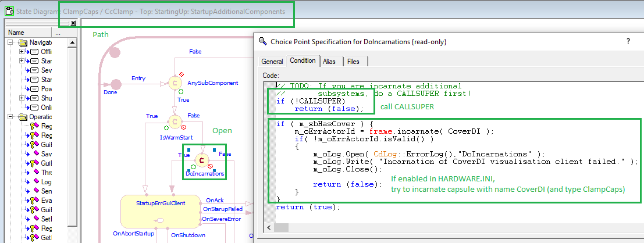Screen dimensions: 644x243
Task: Click the 'if ( m_xbHasCover ) {' code line
Action: pos(323,124)
